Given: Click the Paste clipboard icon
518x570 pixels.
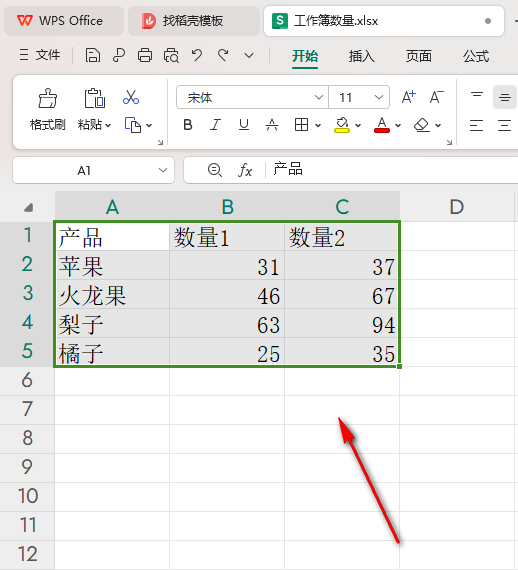Looking at the screenshot, I should pyautogui.click(x=95, y=98).
